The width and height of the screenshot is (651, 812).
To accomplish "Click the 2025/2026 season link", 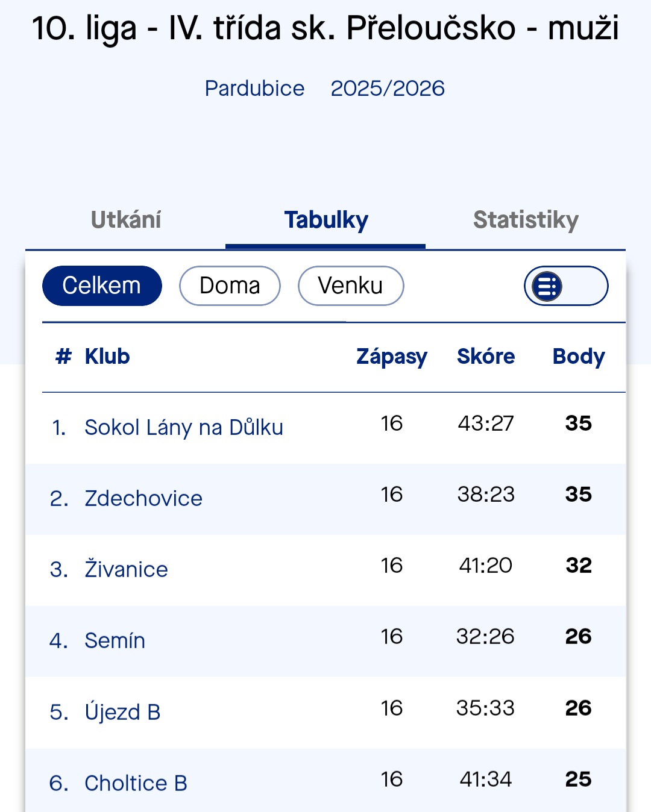I will [x=388, y=89].
